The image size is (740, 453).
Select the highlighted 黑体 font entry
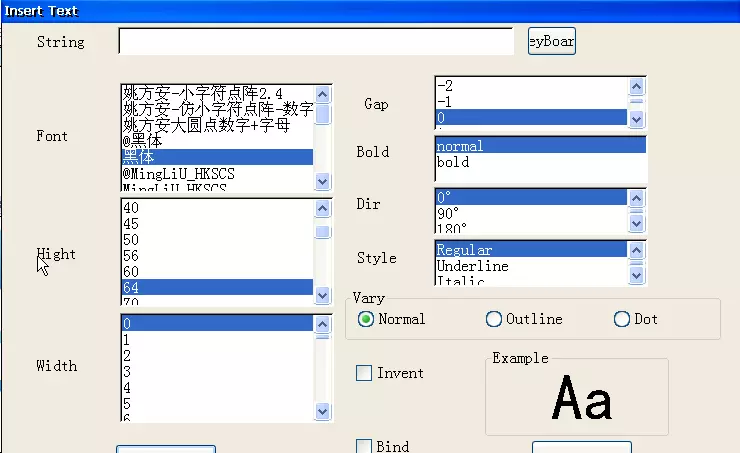[x=217, y=157]
